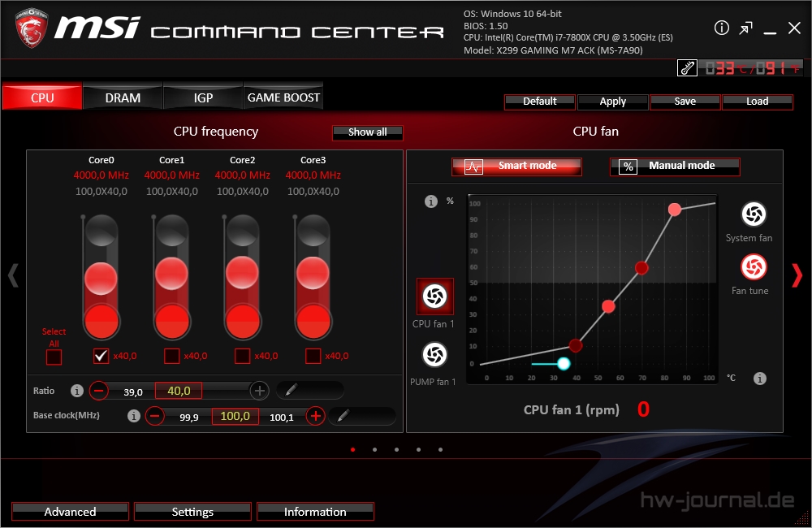Minimize the Command Center window
Screen dimensions: 812x528
click(770, 33)
